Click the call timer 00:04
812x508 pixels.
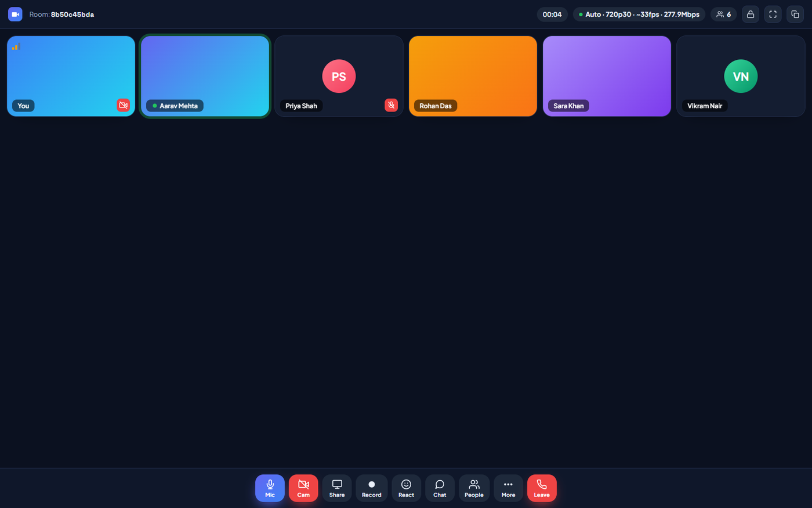(x=552, y=15)
